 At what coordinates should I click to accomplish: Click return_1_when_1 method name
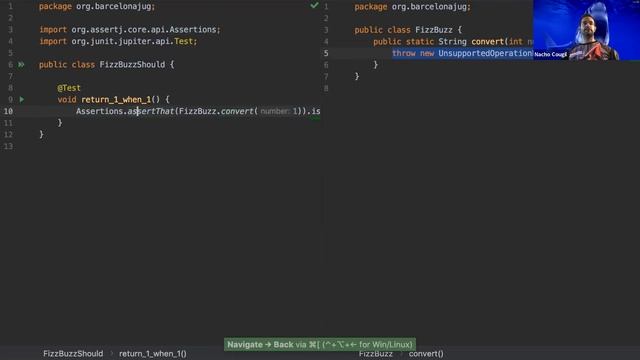[116, 100]
